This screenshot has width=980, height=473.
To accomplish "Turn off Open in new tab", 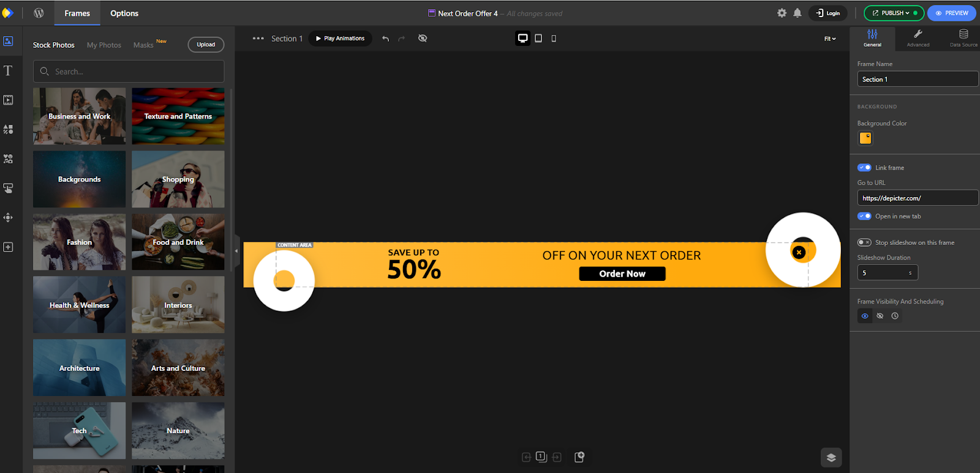I will (x=864, y=216).
